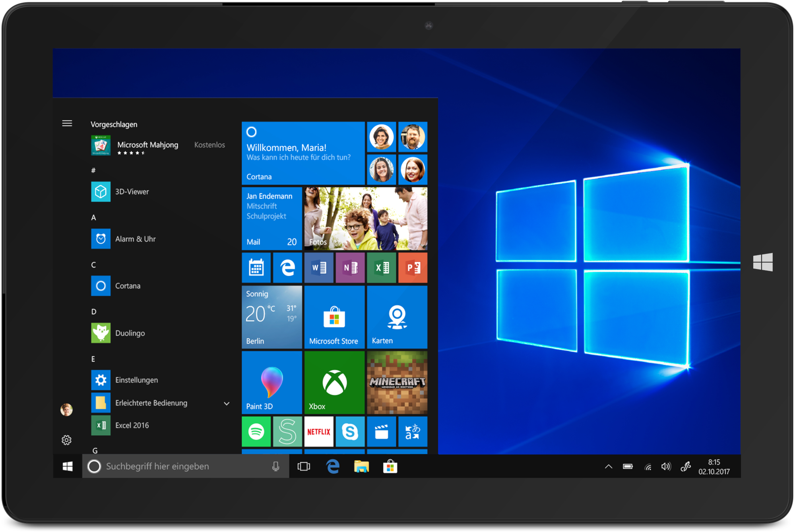Open the Windows Ink pen tray icon
This screenshot has height=532, width=795.
[685, 466]
